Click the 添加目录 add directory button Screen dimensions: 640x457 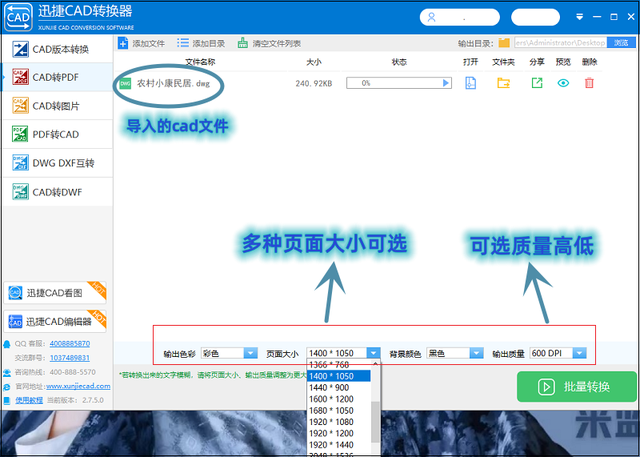201,43
